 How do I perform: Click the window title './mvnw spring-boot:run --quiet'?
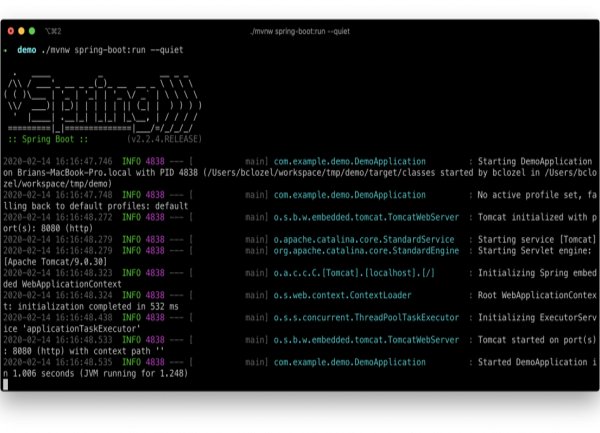[x=300, y=31]
